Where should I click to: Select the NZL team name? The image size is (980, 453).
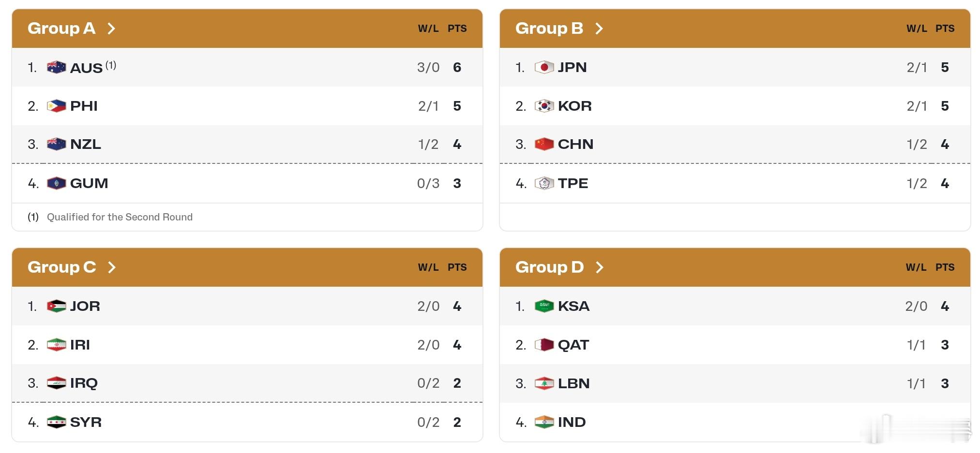tap(86, 145)
